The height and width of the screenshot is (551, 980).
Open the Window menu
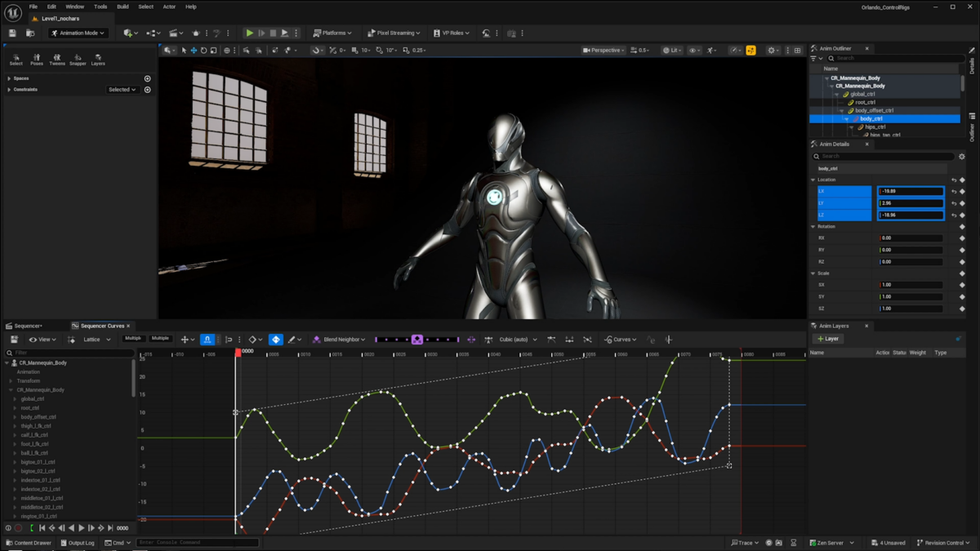(x=74, y=7)
